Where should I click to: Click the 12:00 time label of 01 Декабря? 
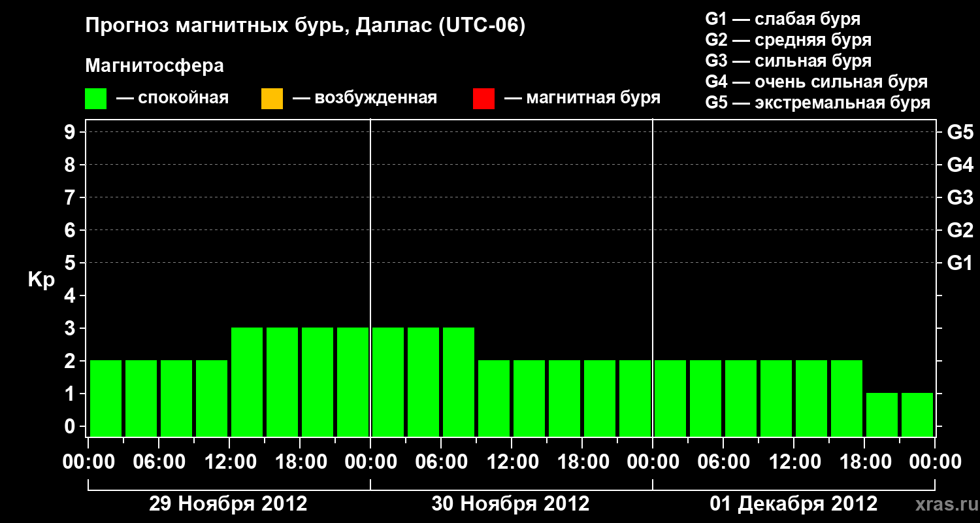794,462
